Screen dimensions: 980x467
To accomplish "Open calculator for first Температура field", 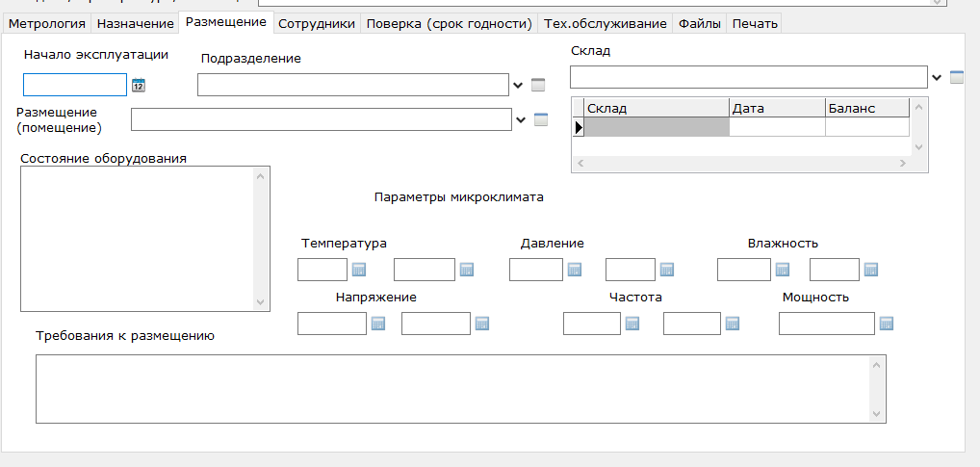I will pyautogui.click(x=359, y=270).
